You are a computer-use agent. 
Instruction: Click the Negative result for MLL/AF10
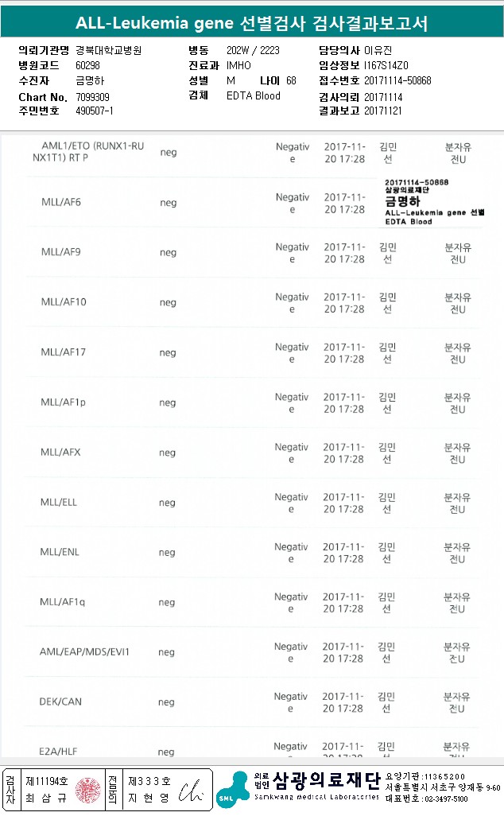(x=292, y=303)
